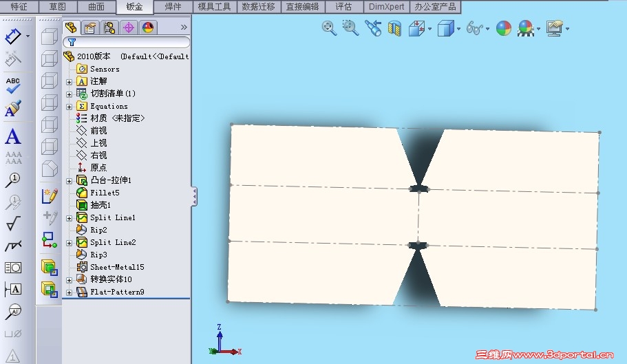Click the Apply Scene icon

(525, 29)
